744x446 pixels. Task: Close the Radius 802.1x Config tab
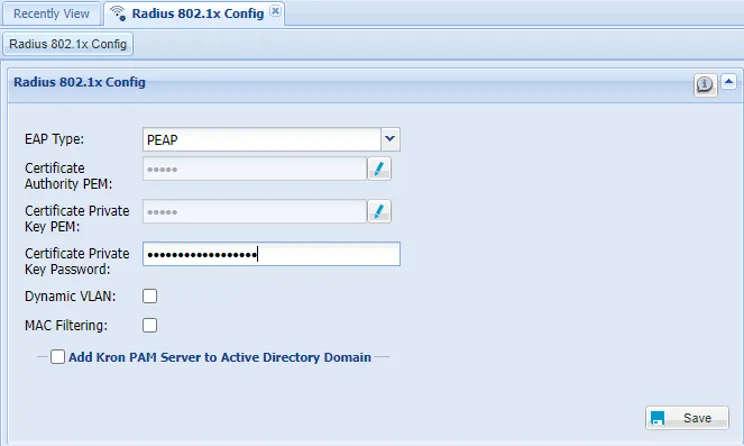pyautogui.click(x=275, y=10)
